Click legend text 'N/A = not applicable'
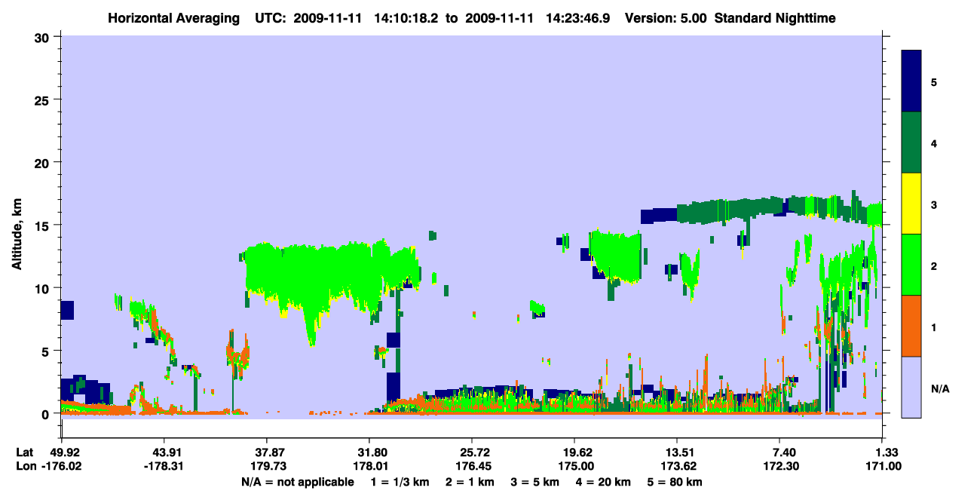This screenshot has width=980, height=503. (297, 482)
